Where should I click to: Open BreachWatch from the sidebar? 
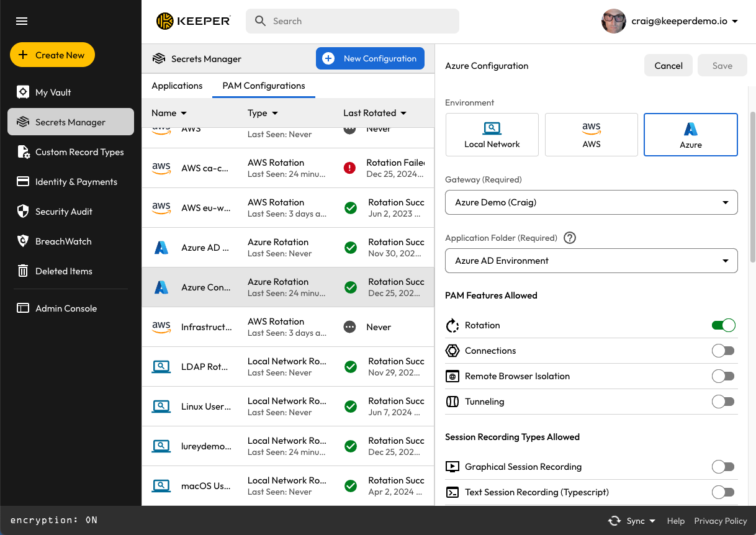[63, 241]
